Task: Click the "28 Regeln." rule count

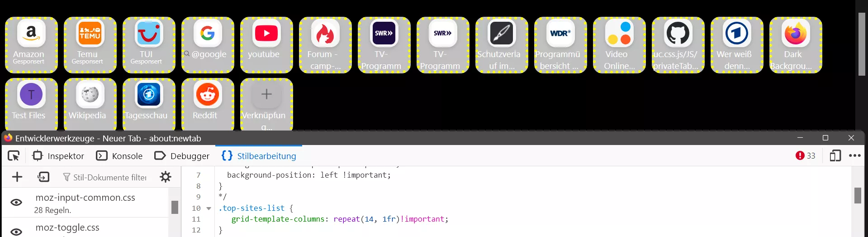Action: tap(52, 210)
